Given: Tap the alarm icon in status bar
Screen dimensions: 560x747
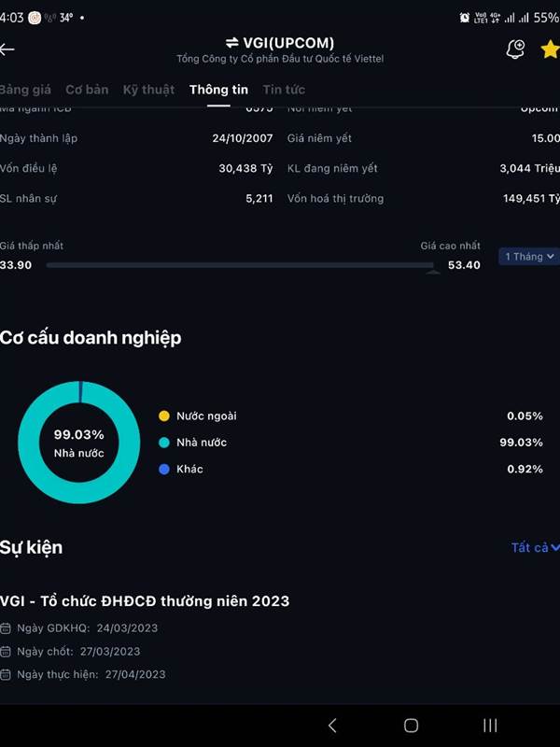Looking at the screenshot, I should click(x=464, y=18).
